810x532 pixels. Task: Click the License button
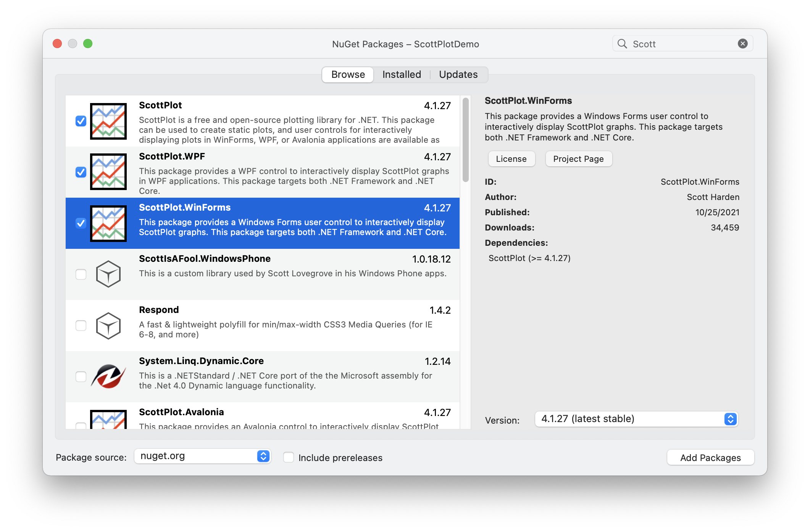click(x=511, y=159)
